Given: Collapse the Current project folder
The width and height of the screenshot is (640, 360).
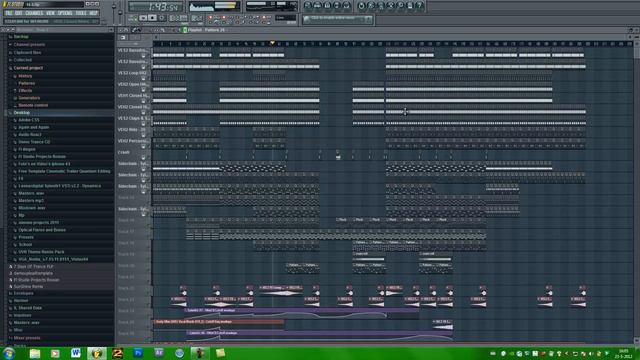Looking at the screenshot, I should tap(28, 68).
